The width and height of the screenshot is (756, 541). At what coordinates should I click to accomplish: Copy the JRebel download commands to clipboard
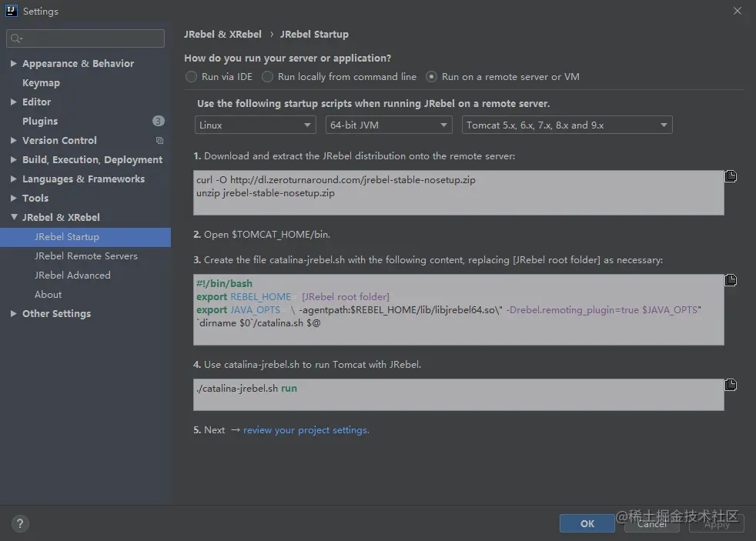click(731, 176)
